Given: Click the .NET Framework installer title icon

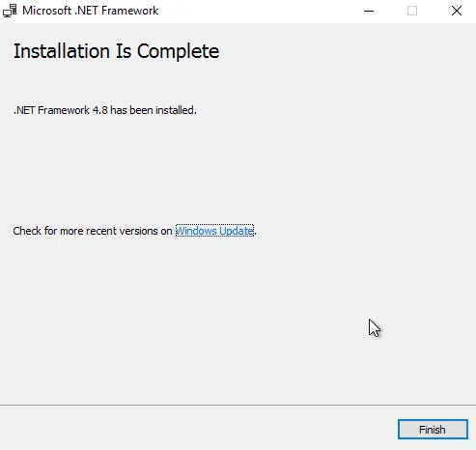Looking at the screenshot, I should click(10, 11).
